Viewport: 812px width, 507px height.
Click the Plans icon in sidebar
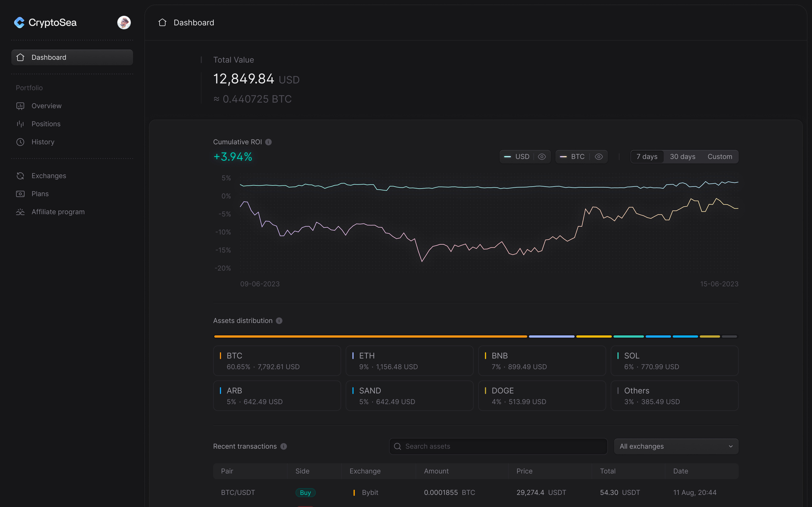(21, 194)
